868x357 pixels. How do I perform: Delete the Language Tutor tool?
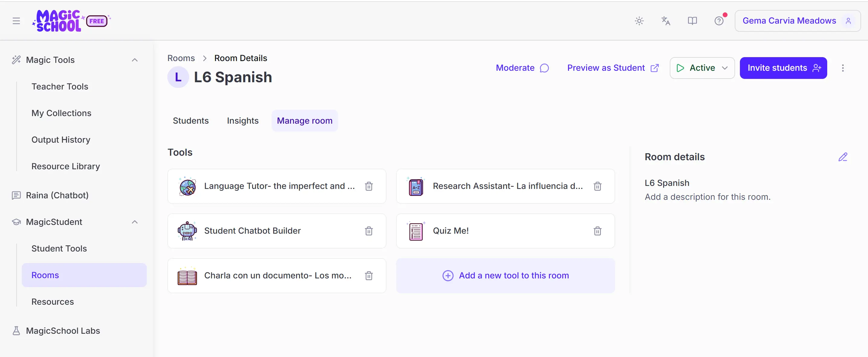(369, 186)
